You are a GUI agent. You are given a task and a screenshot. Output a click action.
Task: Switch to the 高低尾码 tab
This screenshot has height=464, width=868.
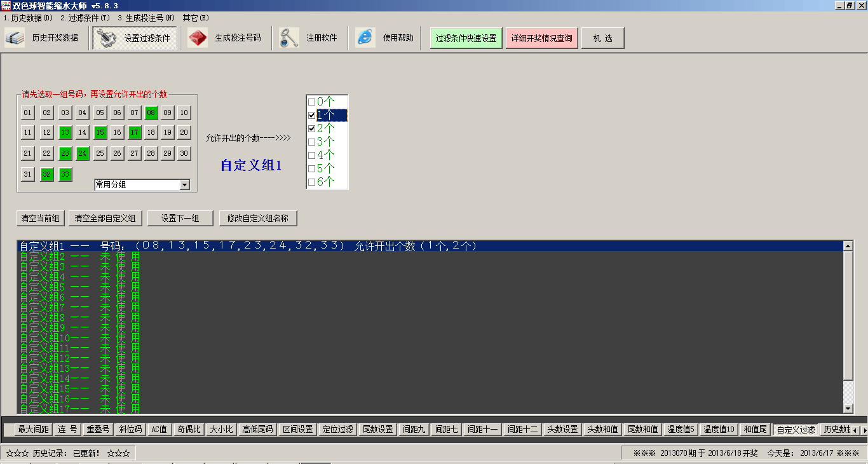[257, 430]
